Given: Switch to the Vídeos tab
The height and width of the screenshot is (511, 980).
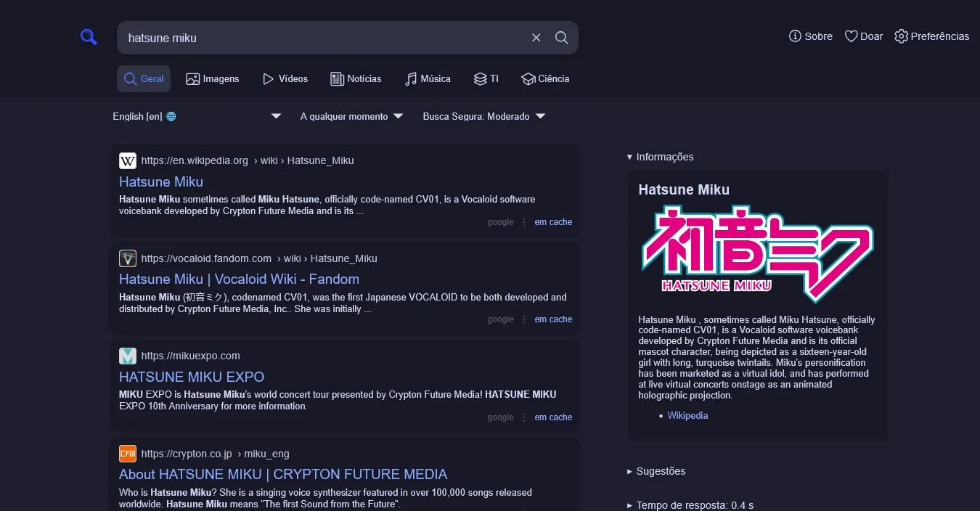Looking at the screenshot, I should [285, 78].
